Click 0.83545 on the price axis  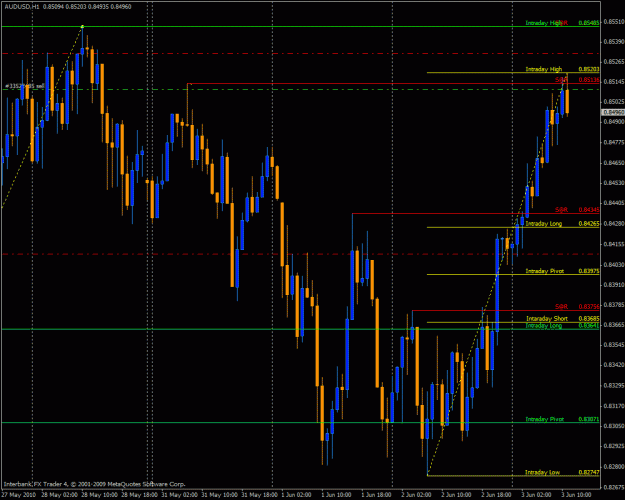click(x=614, y=344)
